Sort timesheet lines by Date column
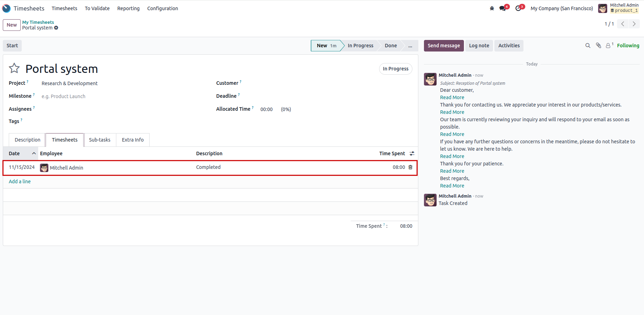 pos(15,153)
